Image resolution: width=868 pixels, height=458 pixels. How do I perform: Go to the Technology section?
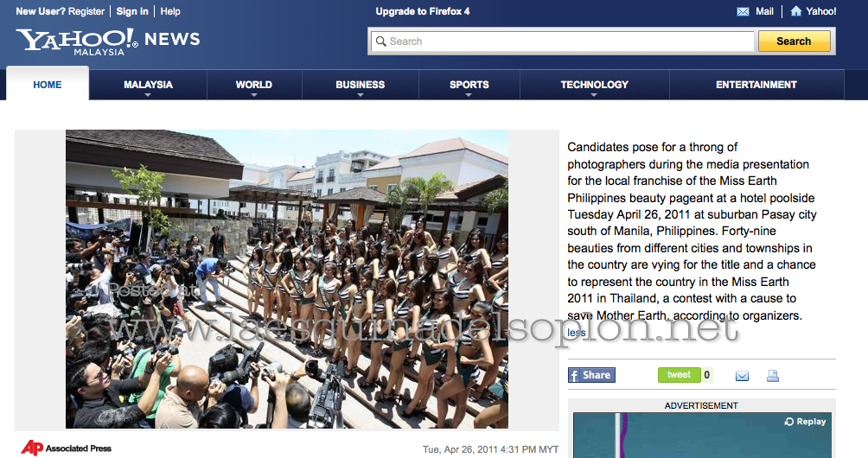(594, 86)
